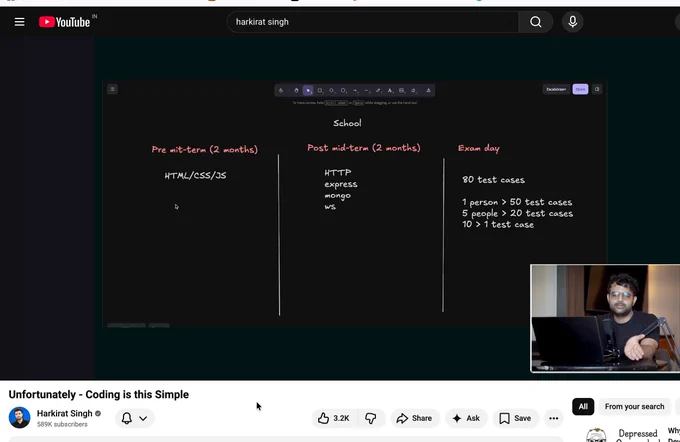Click the 'mongo' text in video

(x=337, y=196)
